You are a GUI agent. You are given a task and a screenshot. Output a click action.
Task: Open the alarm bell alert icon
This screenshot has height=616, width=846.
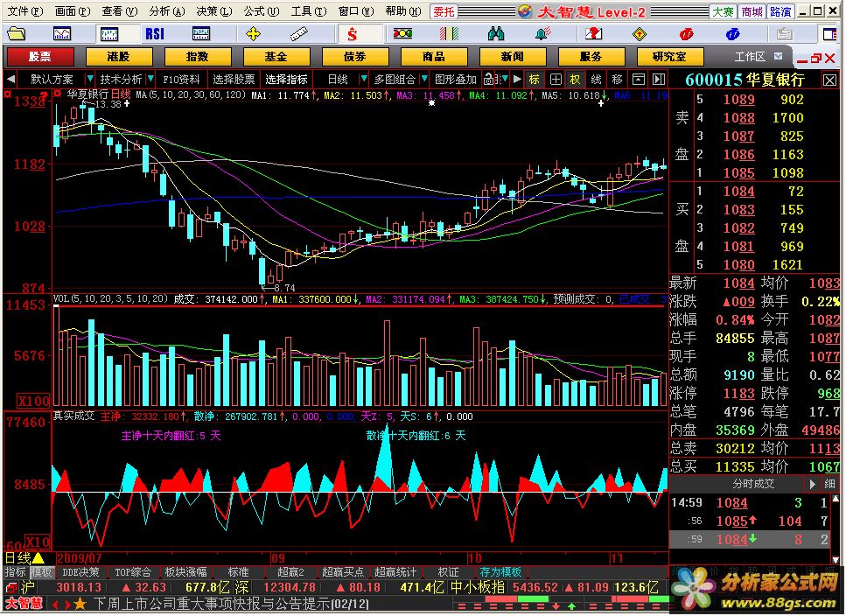coord(542,34)
